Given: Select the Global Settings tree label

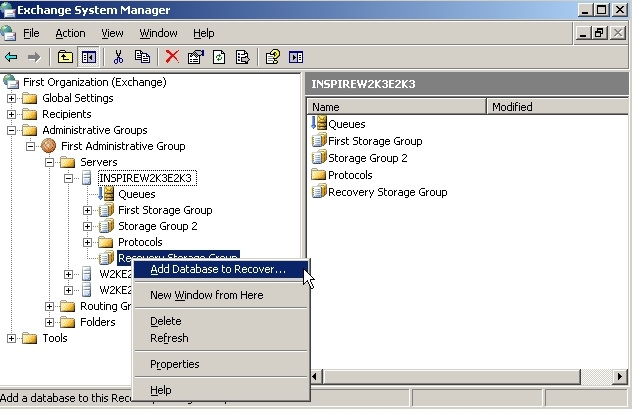Looking at the screenshot, I should [x=78, y=98].
